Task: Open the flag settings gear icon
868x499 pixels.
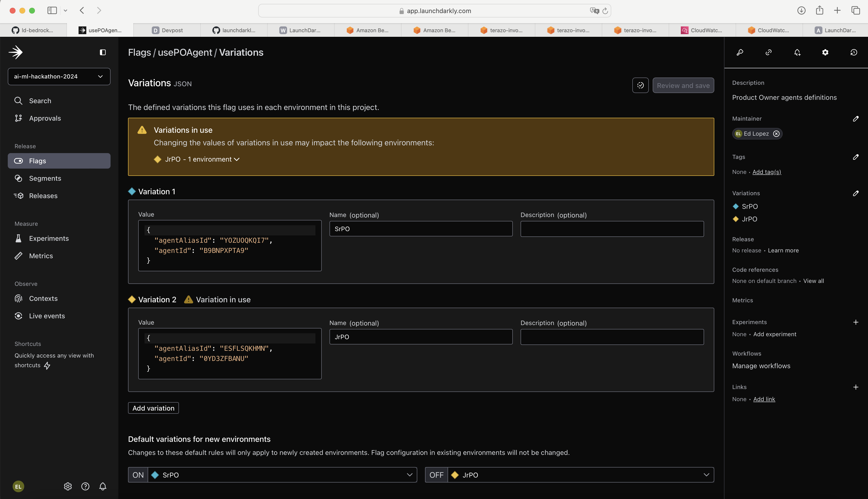Action: pyautogui.click(x=825, y=52)
